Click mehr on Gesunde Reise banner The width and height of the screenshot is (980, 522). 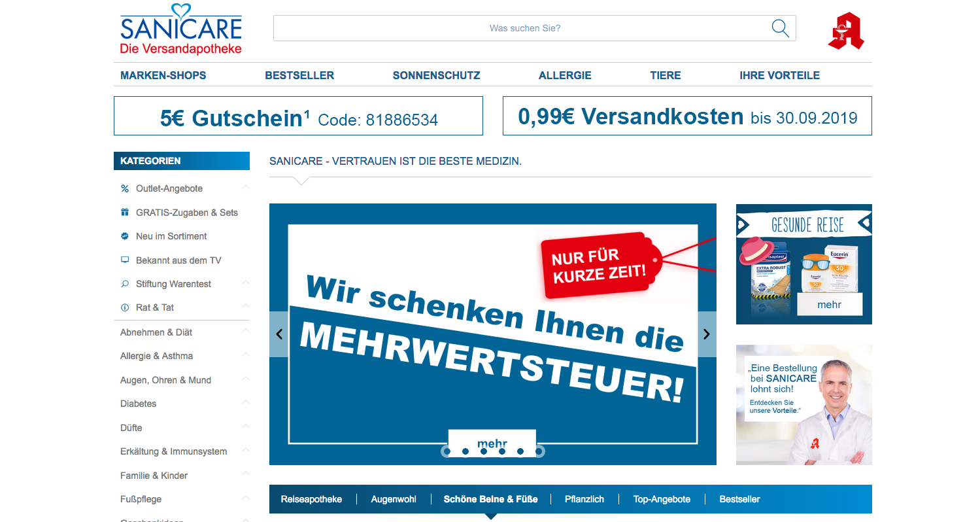tap(829, 304)
